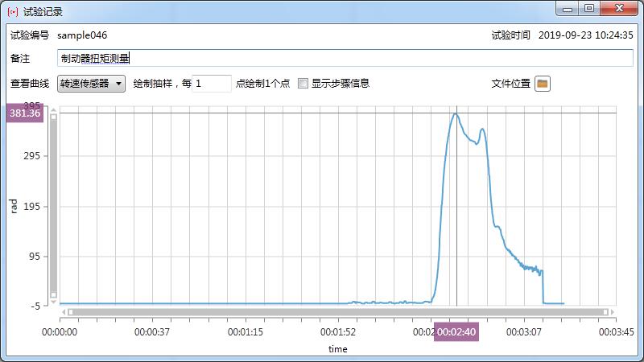Maximize the 试验记录 window

[x=589, y=9]
